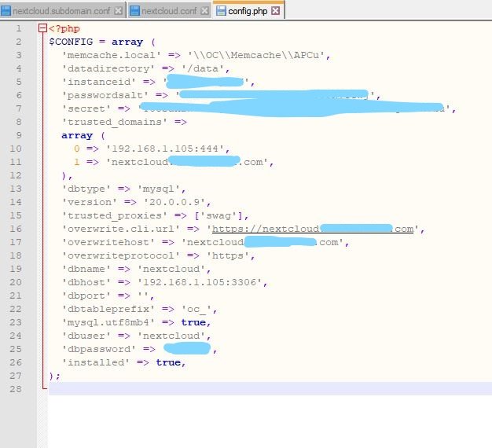
Task: Collapse the PHP code fold marker
Action: [42, 28]
